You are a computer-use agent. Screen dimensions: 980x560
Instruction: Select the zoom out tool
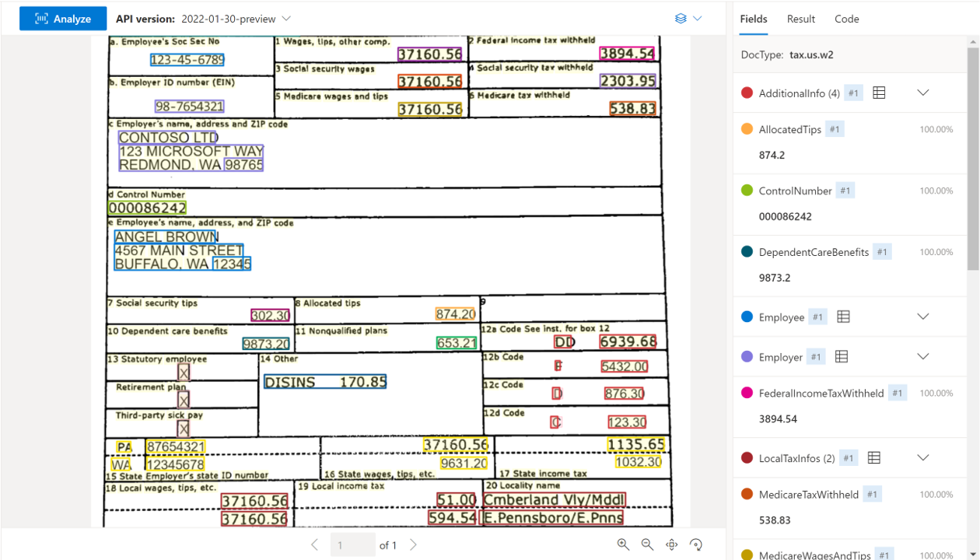pyautogui.click(x=648, y=544)
